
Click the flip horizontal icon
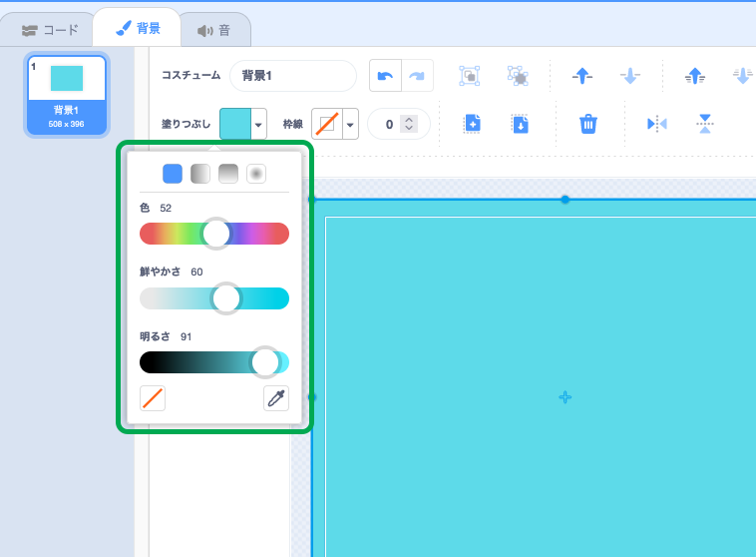coord(656,124)
